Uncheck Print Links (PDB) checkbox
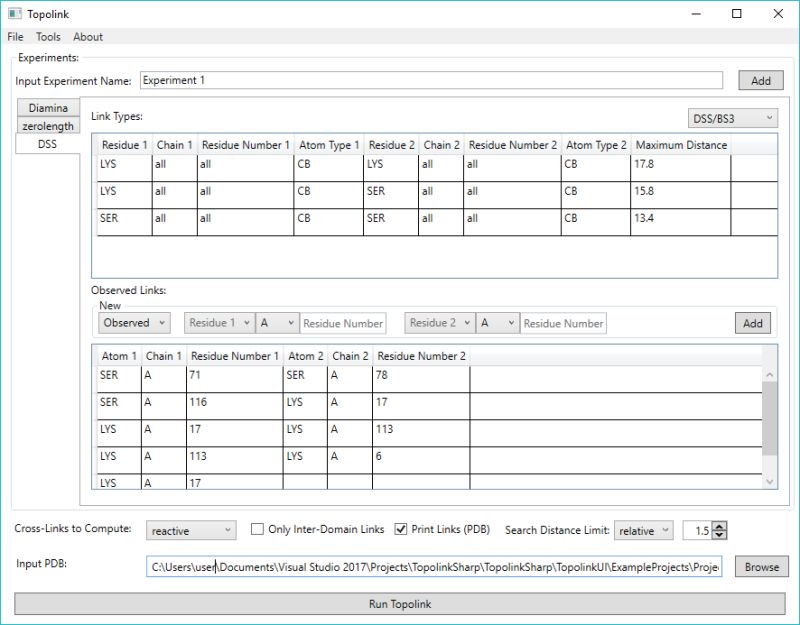Image resolution: width=800 pixels, height=625 pixels. [x=401, y=529]
